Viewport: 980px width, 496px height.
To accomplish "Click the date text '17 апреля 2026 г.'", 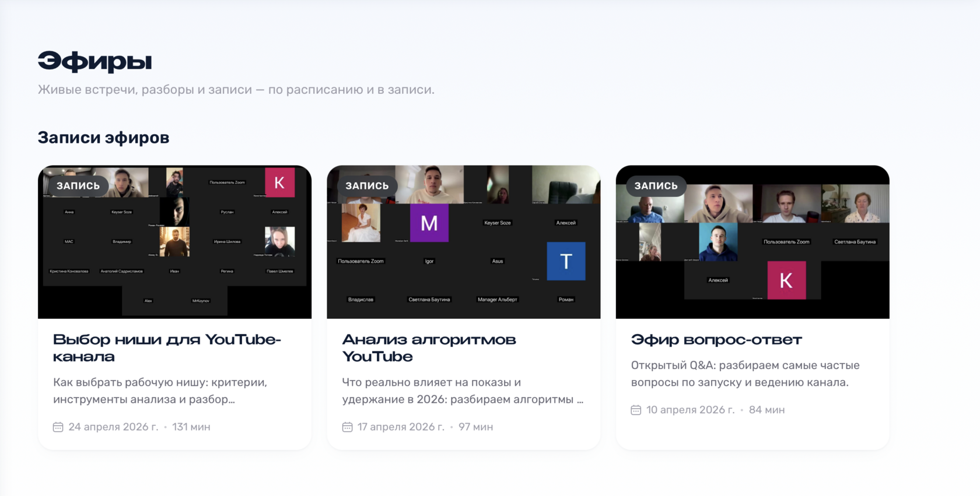I will (401, 427).
